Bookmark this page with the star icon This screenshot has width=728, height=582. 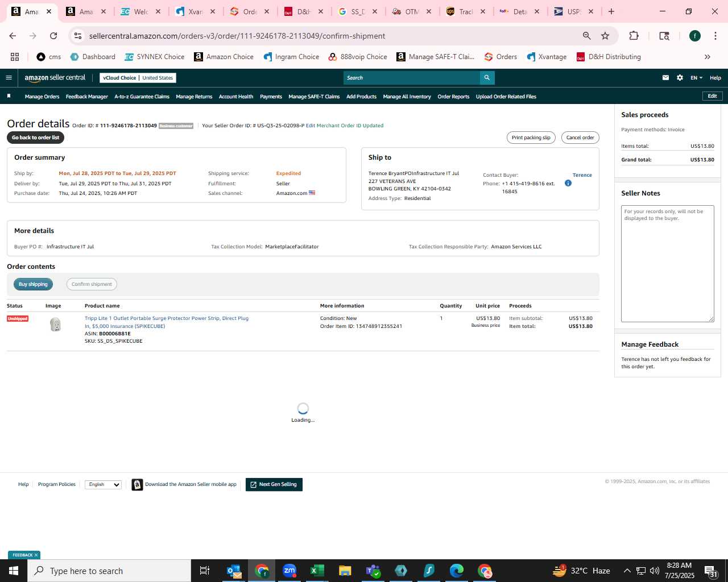click(605, 36)
